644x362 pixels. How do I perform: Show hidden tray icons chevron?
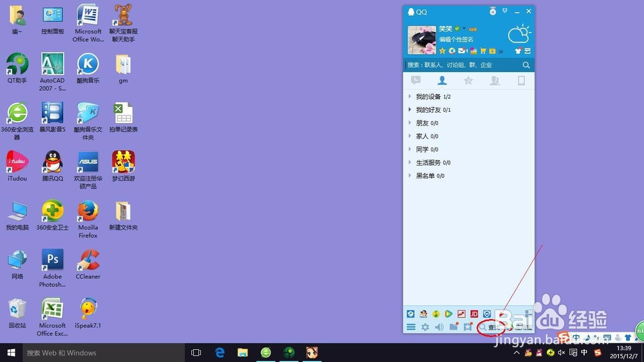(516, 352)
